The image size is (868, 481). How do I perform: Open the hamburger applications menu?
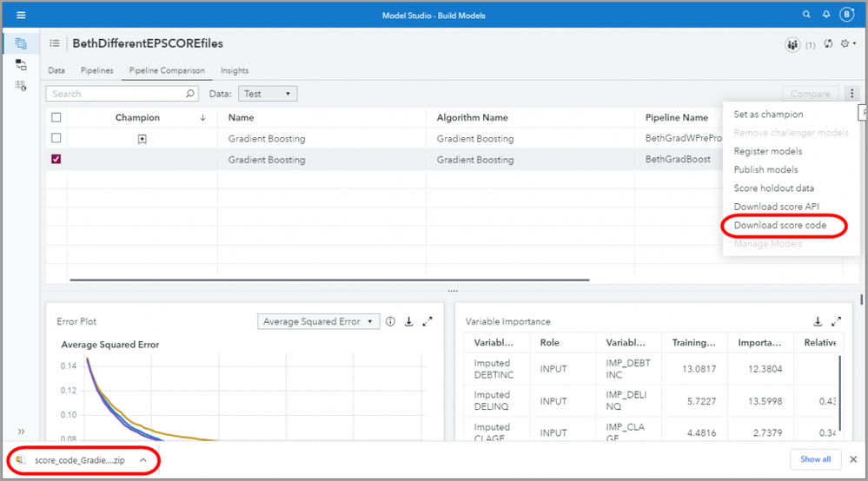(21, 15)
